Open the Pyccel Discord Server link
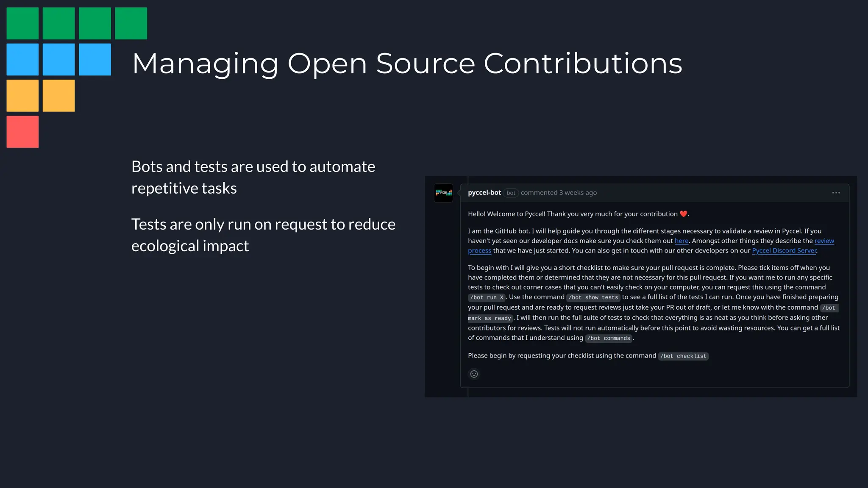 pyautogui.click(x=784, y=251)
